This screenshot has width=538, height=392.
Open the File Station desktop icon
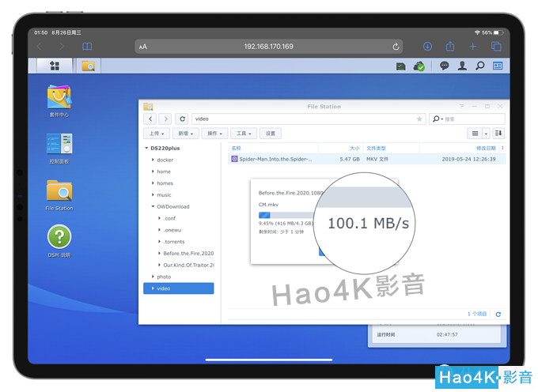pyautogui.click(x=59, y=195)
